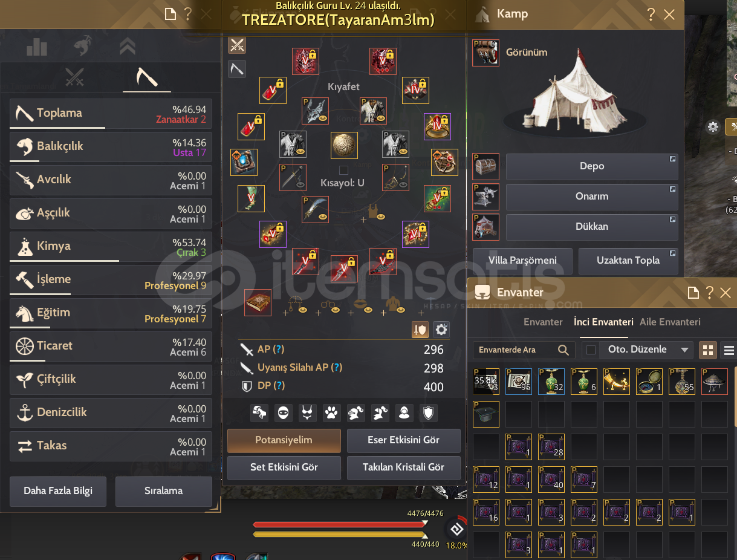Select the sickle life gear icon
Viewport: 737px width, 560px height.
(237, 68)
